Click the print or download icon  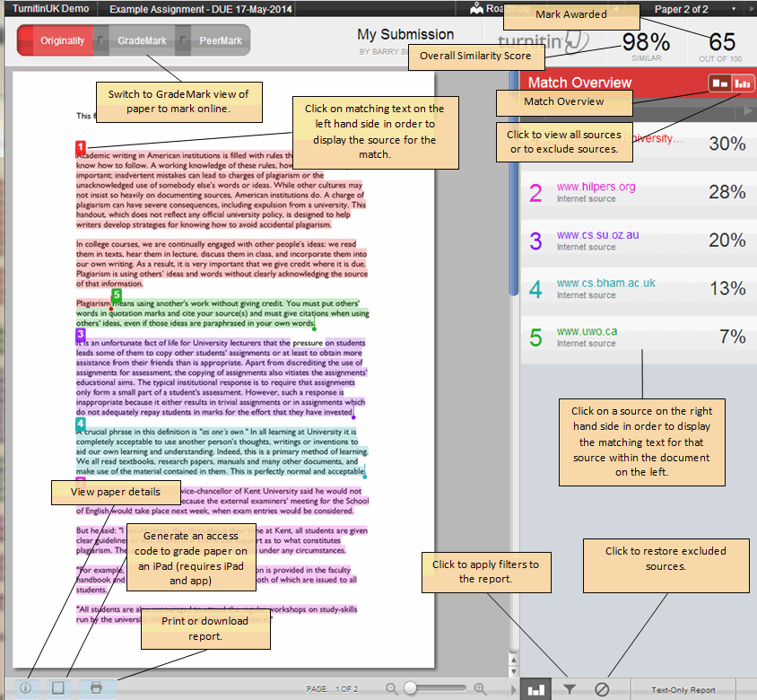97,688
